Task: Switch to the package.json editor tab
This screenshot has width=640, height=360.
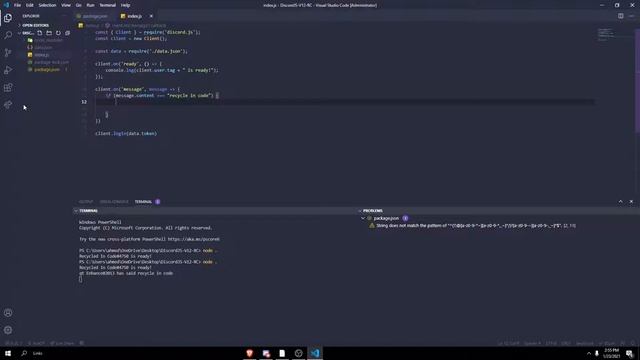Action: tap(95, 16)
